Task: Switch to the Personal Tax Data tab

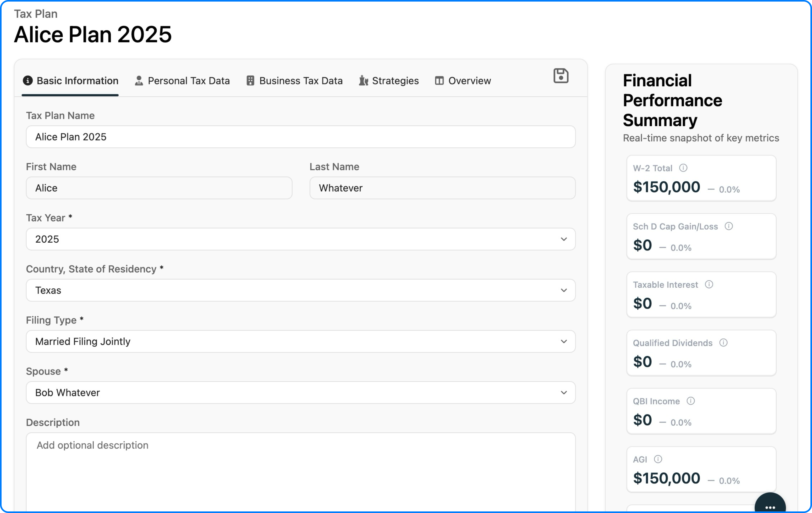Action: pyautogui.click(x=182, y=81)
